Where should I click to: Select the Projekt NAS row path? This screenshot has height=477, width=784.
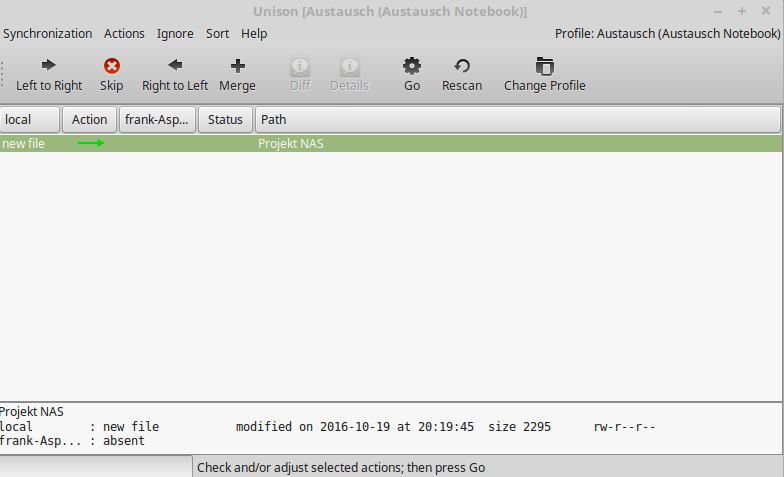tap(290, 144)
